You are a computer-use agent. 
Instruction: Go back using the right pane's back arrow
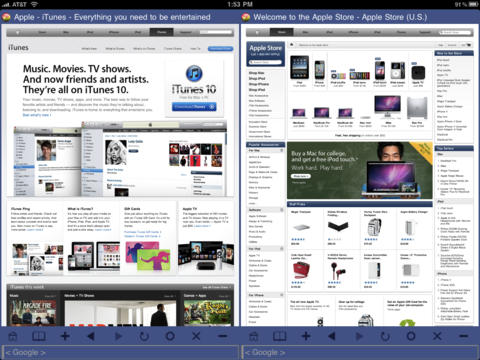tap(331, 336)
